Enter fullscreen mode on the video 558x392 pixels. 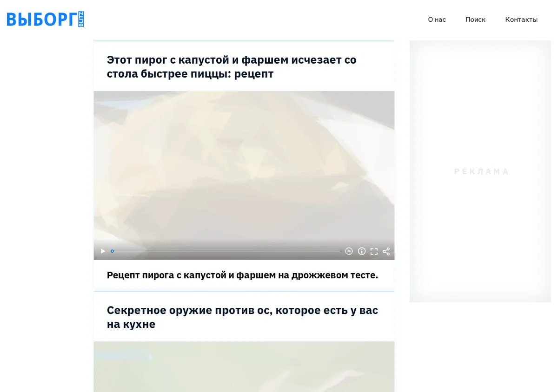tap(374, 251)
